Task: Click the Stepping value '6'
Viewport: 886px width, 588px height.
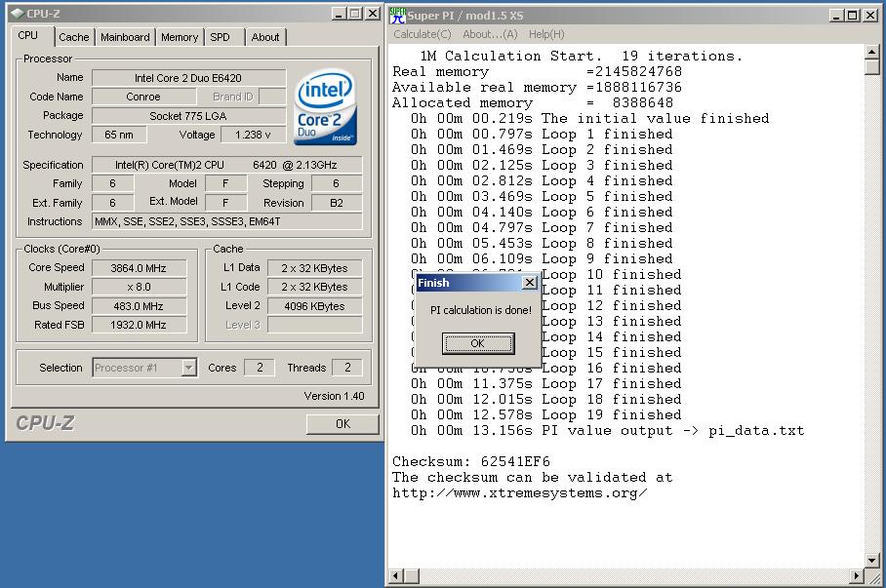Action: click(x=337, y=183)
